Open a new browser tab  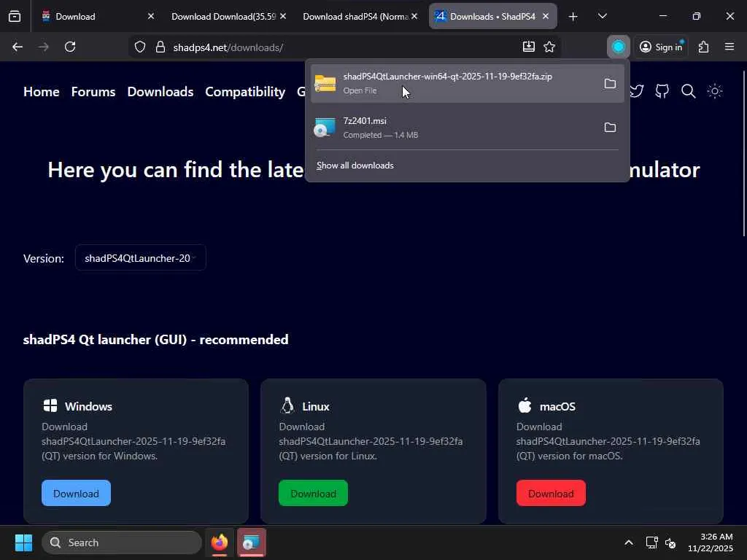pyautogui.click(x=573, y=17)
